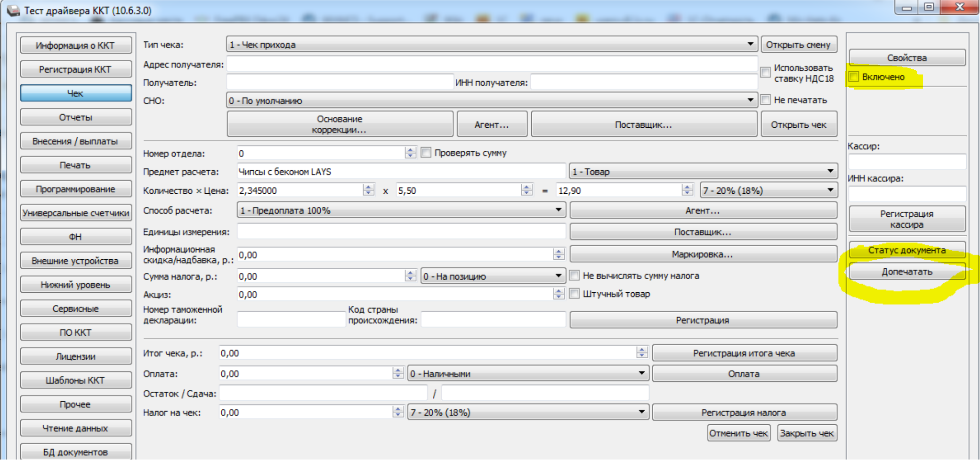Focus the Адрес получателя input field
The width and height of the screenshot is (980, 462).
point(491,65)
